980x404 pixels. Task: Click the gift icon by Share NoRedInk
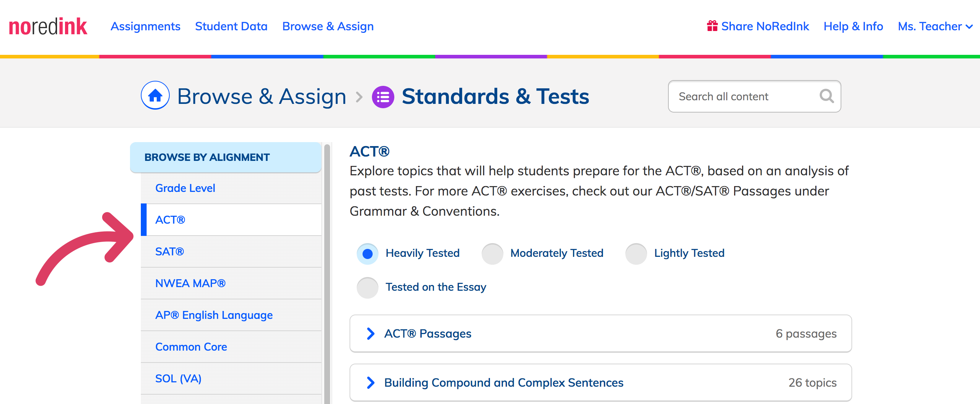pos(712,26)
